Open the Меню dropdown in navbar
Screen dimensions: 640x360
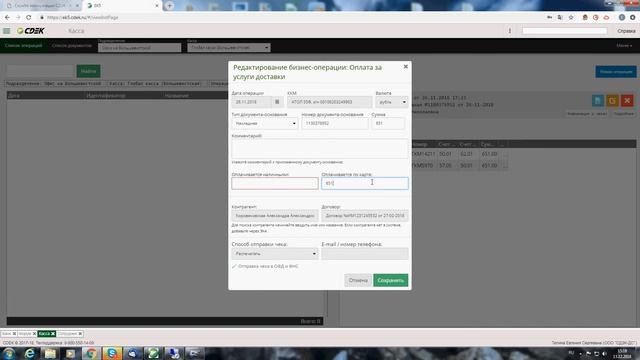point(624,46)
